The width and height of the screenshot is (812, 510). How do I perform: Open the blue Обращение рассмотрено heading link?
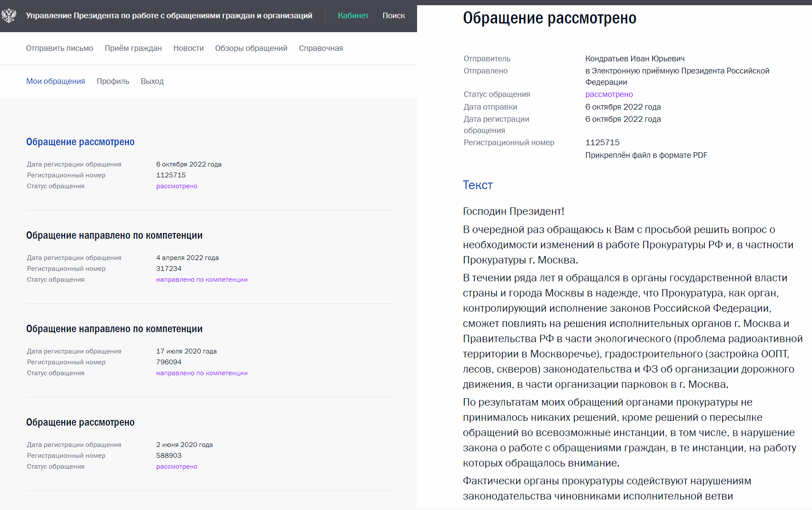coord(80,142)
